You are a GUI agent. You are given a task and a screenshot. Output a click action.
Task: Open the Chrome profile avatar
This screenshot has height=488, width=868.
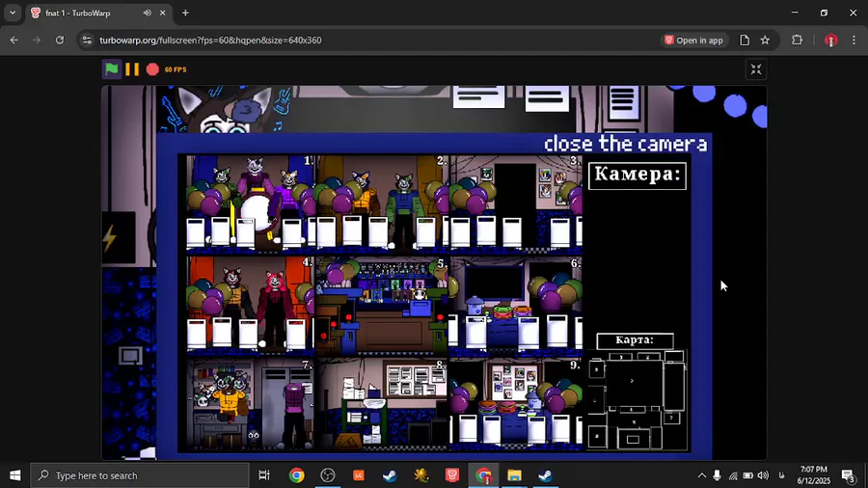831,40
